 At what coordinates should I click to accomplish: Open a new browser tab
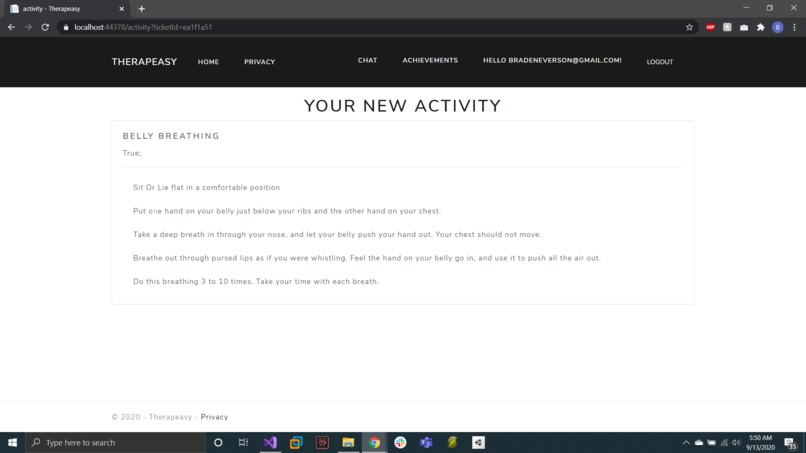[141, 9]
